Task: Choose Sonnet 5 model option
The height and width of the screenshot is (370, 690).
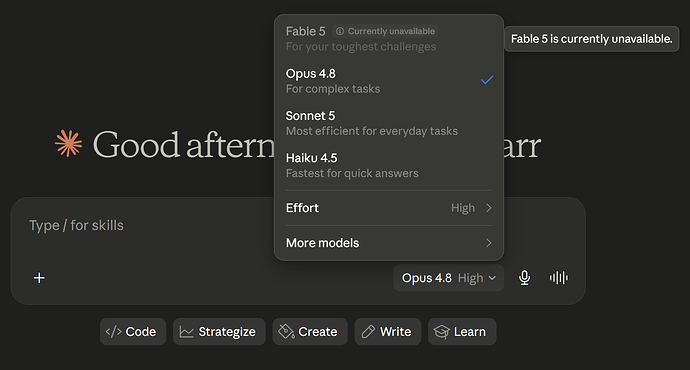Action: point(389,123)
